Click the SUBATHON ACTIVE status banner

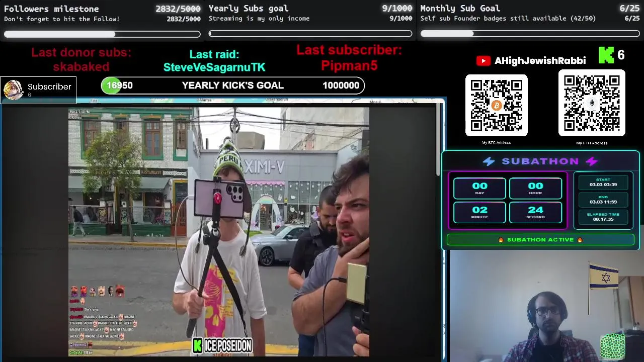coord(540,240)
